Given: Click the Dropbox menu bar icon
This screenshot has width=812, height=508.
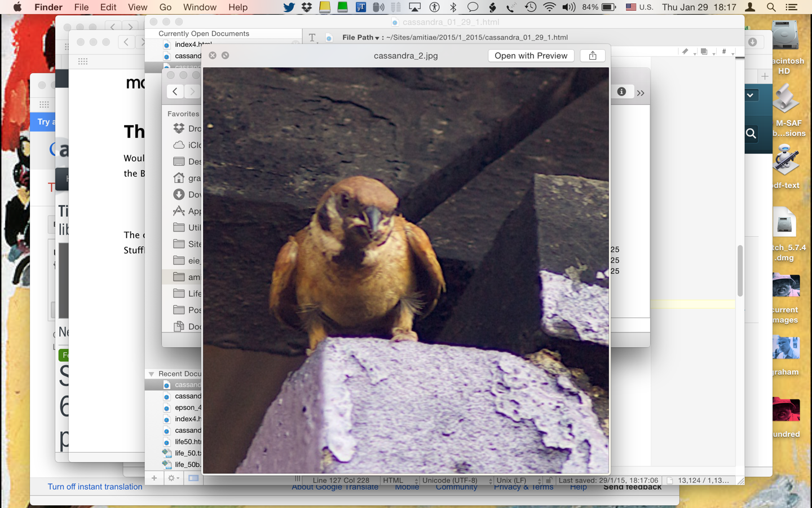Looking at the screenshot, I should pyautogui.click(x=307, y=7).
